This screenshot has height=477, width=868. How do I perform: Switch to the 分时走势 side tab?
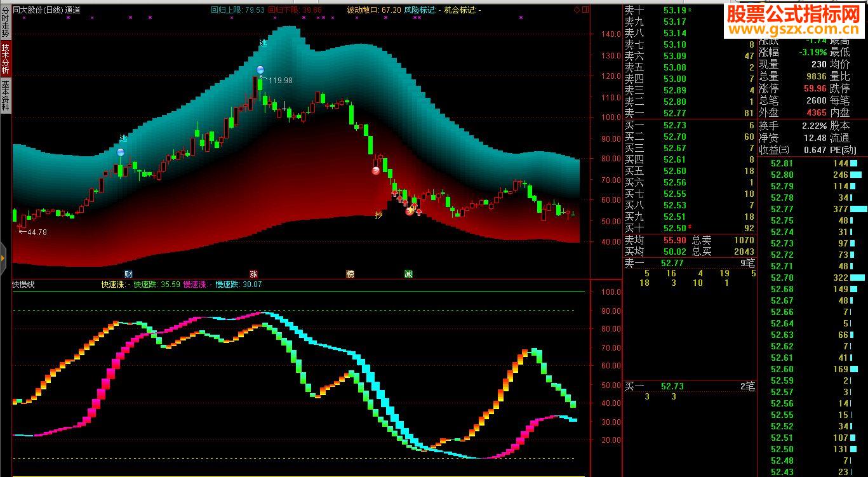point(5,22)
